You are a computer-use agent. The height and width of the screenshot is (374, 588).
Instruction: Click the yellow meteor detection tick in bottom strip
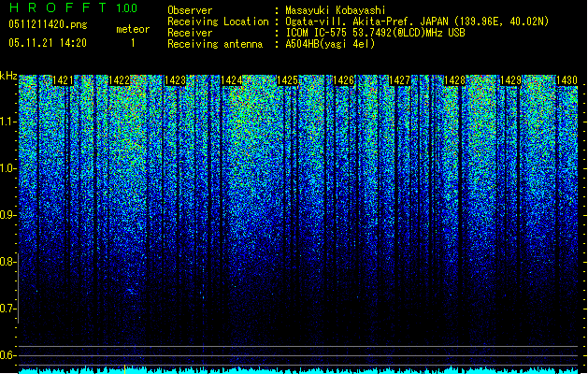tap(125, 368)
